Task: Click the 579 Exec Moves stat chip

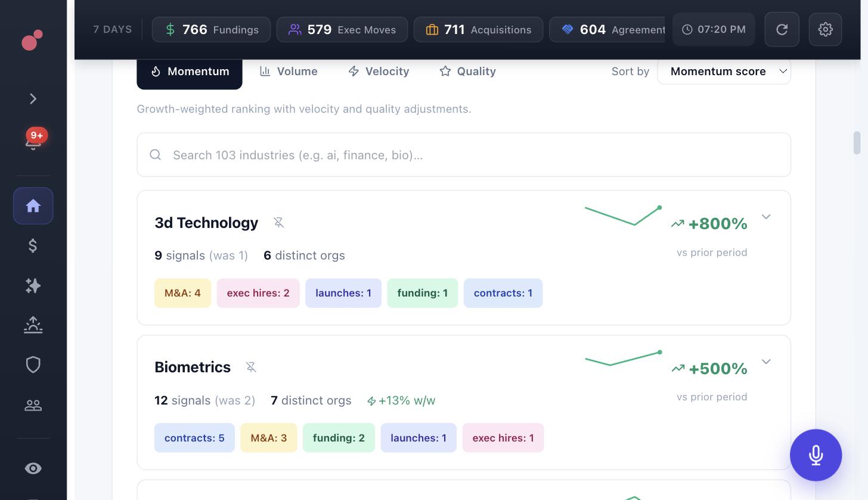Action: click(x=342, y=29)
